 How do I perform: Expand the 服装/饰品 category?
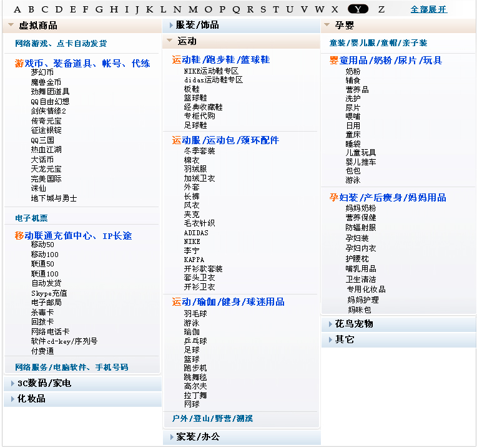(x=197, y=26)
